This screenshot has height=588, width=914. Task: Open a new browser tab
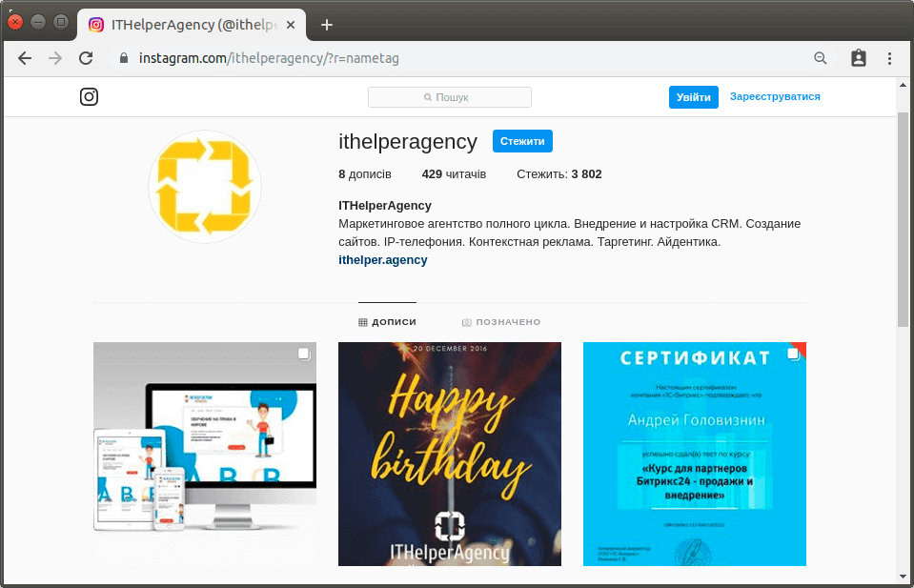(x=327, y=25)
